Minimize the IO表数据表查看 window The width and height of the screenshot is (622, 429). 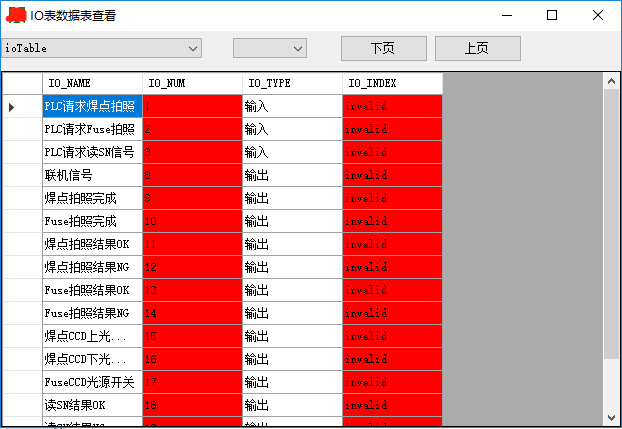tap(507, 15)
